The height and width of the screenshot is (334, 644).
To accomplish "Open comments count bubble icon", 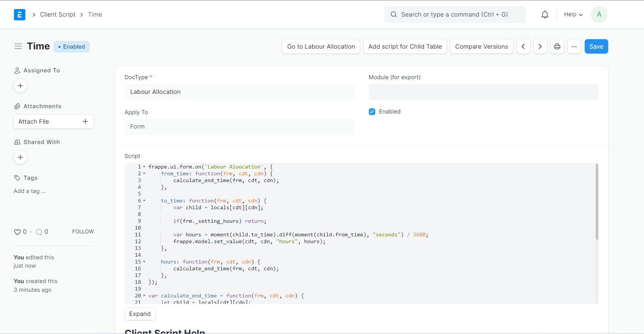I will (39, 232).
